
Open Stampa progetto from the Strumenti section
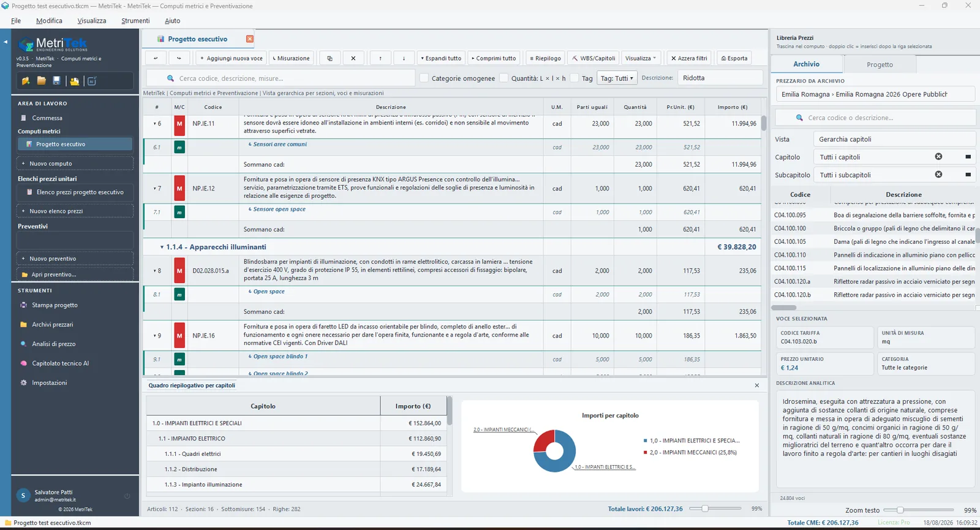pos(55,305)
